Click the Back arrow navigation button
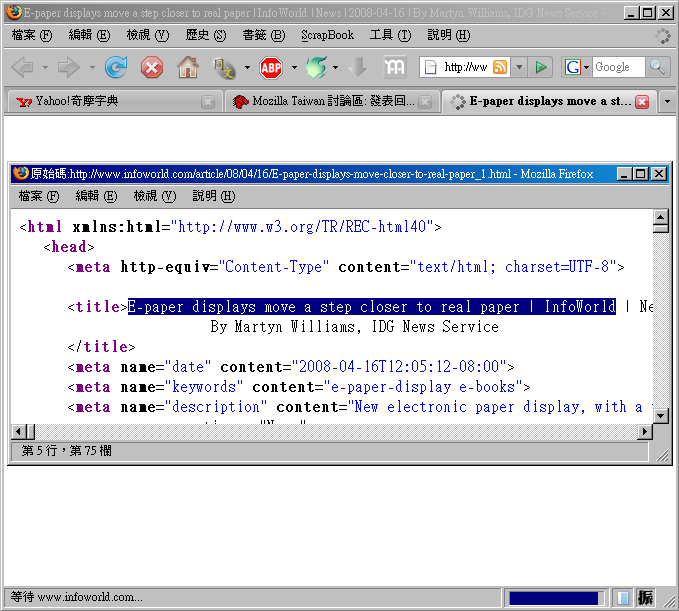 point(23,68)
